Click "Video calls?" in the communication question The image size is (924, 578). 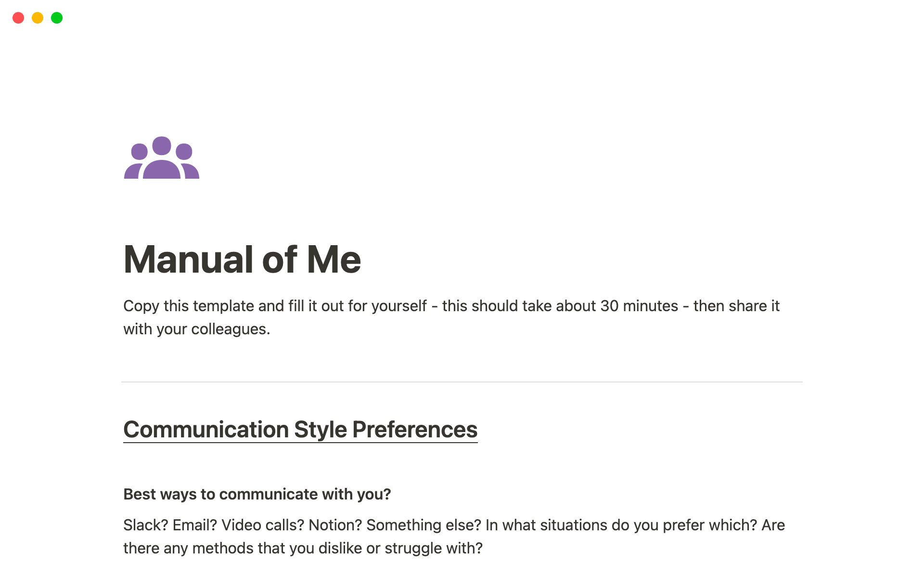[262, 525]
